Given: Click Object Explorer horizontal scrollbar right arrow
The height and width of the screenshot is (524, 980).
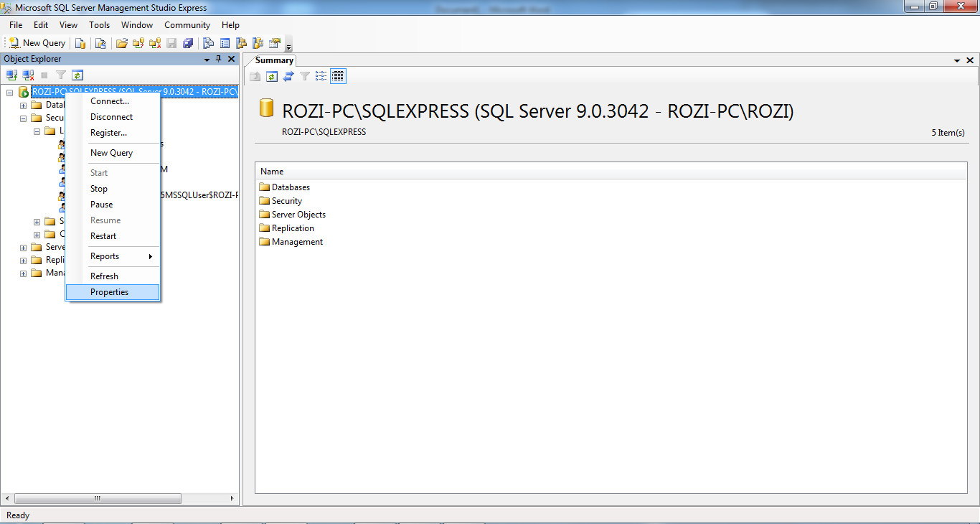Looking at the screenshot, I should [x=232, y=498].
